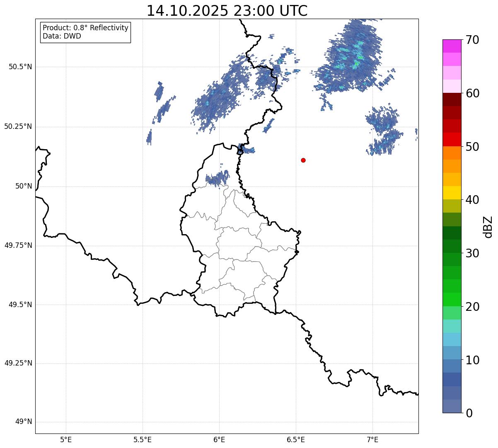Click the dark maroon 60 dBZ colorbar segment
The height and width of the screenshot is (448, 498).
pyautogui.click(x=452, y=99)
